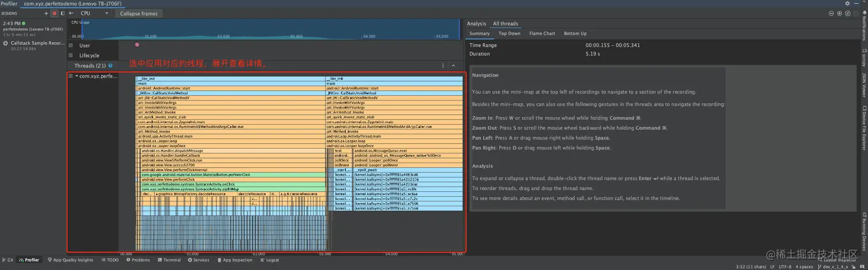This screenshot has width=868, height=270.
Task: Open the Bottom Up tab
Action: coord(575,33)
